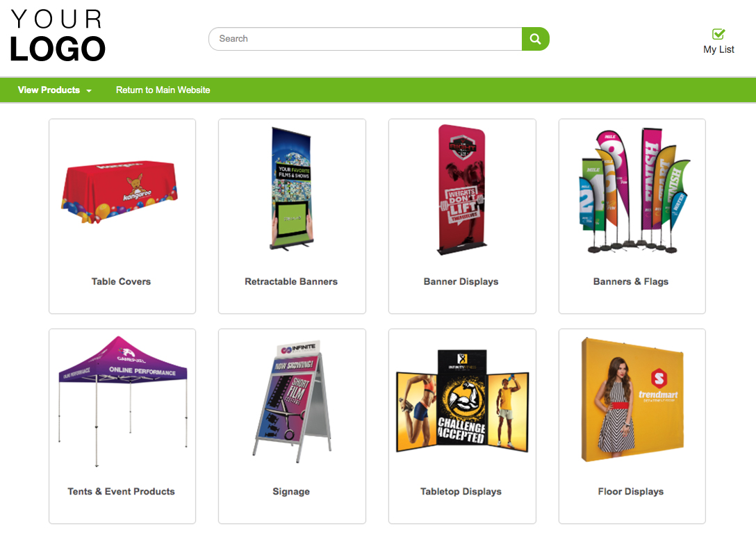Open Tents & Event Products category
Viewport: 756px width, 537px height.
121,492
